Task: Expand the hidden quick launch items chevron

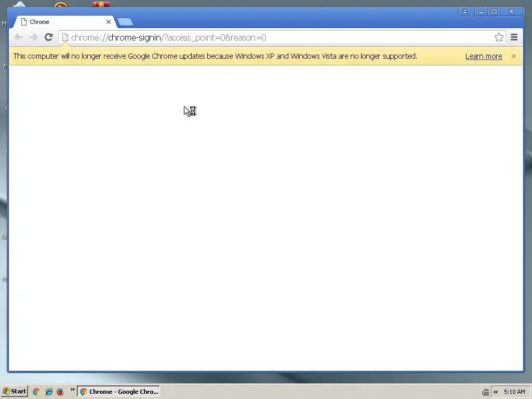Action: click(x=72, y=390)
